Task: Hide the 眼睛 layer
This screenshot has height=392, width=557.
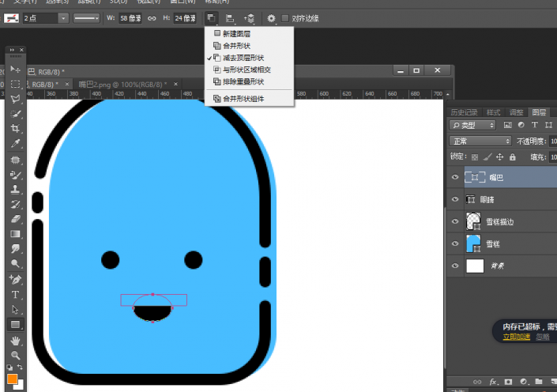Action: [x=455, y=199]
